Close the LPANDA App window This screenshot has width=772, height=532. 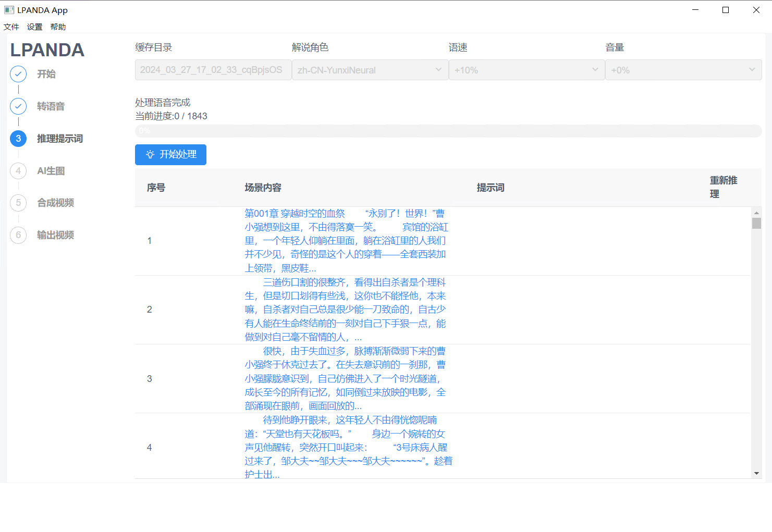pos(756,10)
